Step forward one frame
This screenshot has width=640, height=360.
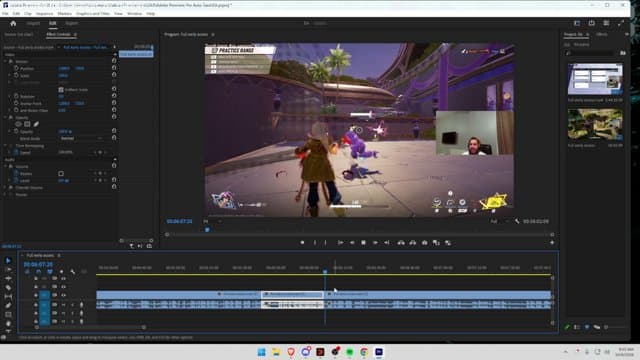click(x=375, y=242)
